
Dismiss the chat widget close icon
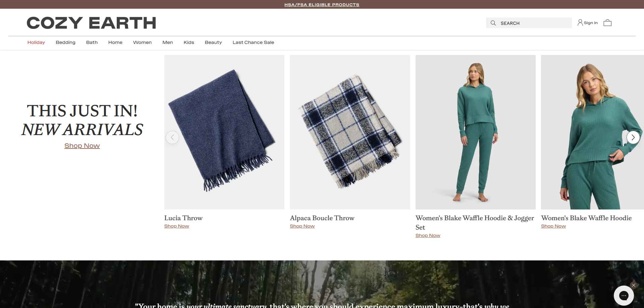633,285
